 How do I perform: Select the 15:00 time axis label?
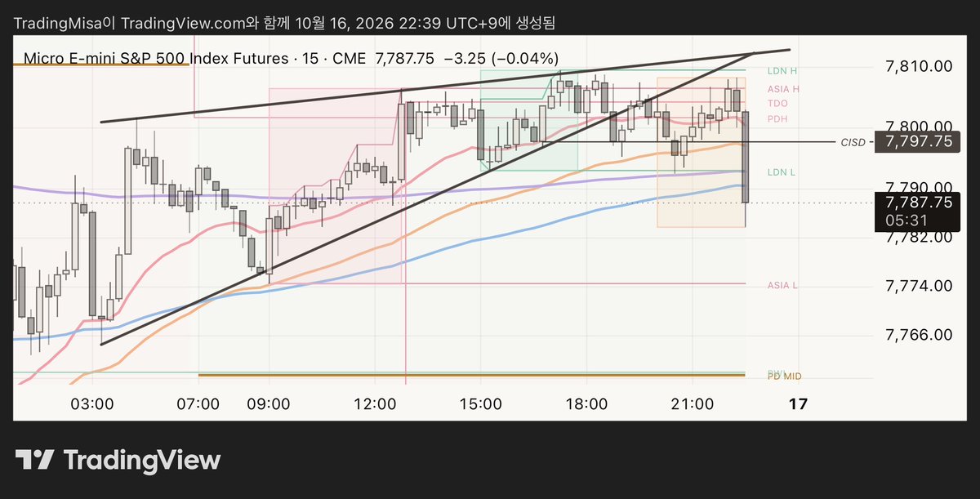click(480, 403)
